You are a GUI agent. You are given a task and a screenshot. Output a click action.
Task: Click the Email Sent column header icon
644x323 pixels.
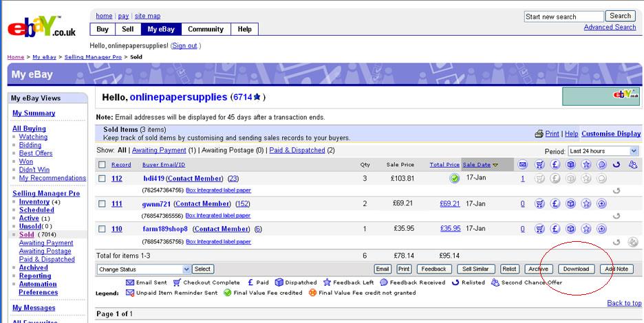[x=522, y=164]
